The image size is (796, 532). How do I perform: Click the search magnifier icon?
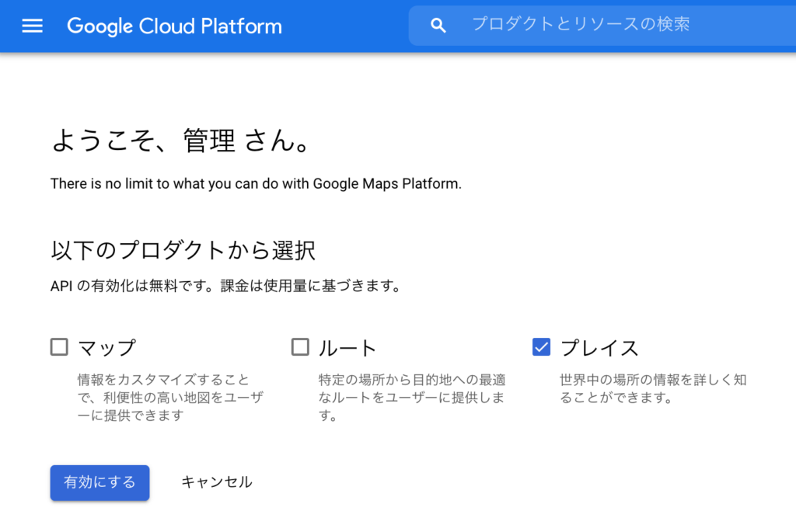438,26
